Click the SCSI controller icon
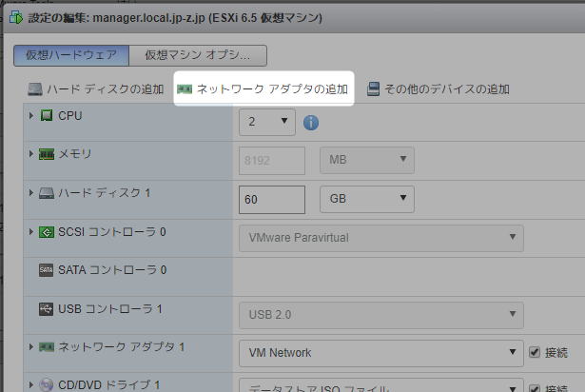The image size is (585, 392). (x=47, y=232)
